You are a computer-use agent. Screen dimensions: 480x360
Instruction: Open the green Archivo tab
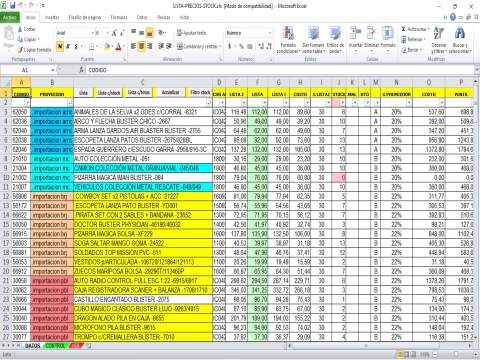(x=10, y=17)
